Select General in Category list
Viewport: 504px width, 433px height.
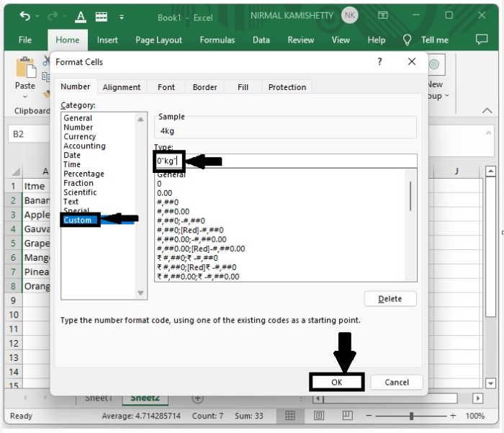point(78,118)
